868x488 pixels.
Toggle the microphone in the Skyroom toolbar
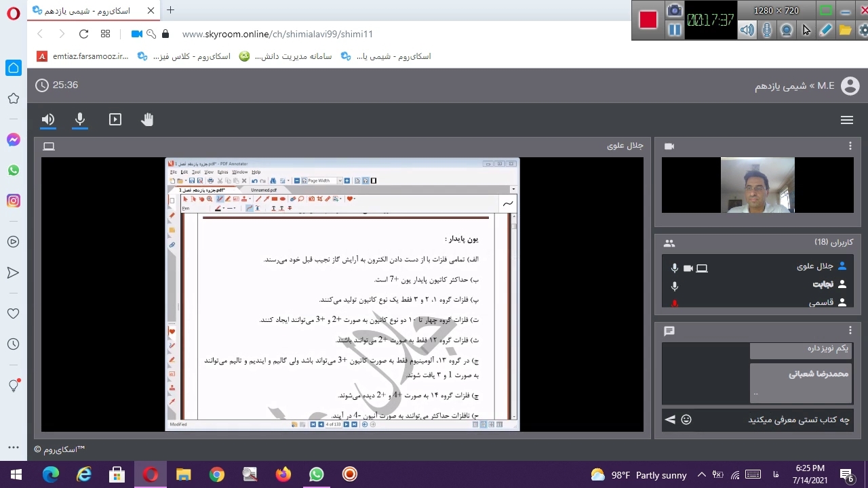pos(80,120)
